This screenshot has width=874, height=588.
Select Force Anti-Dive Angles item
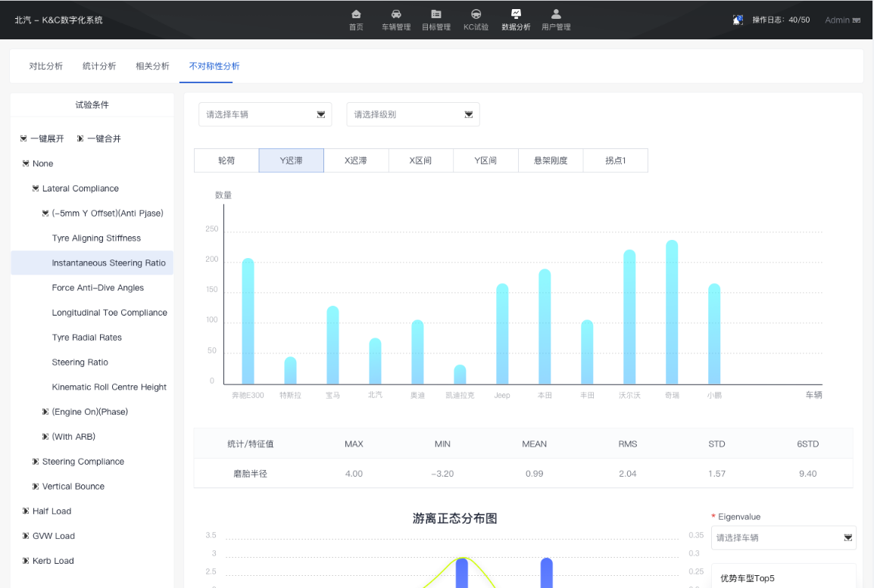coord(98,288)
